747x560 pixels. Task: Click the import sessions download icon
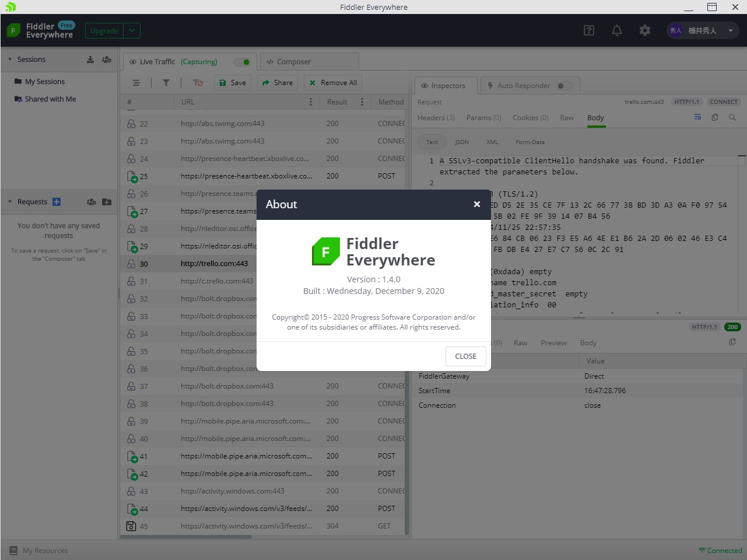pos(90,59)
